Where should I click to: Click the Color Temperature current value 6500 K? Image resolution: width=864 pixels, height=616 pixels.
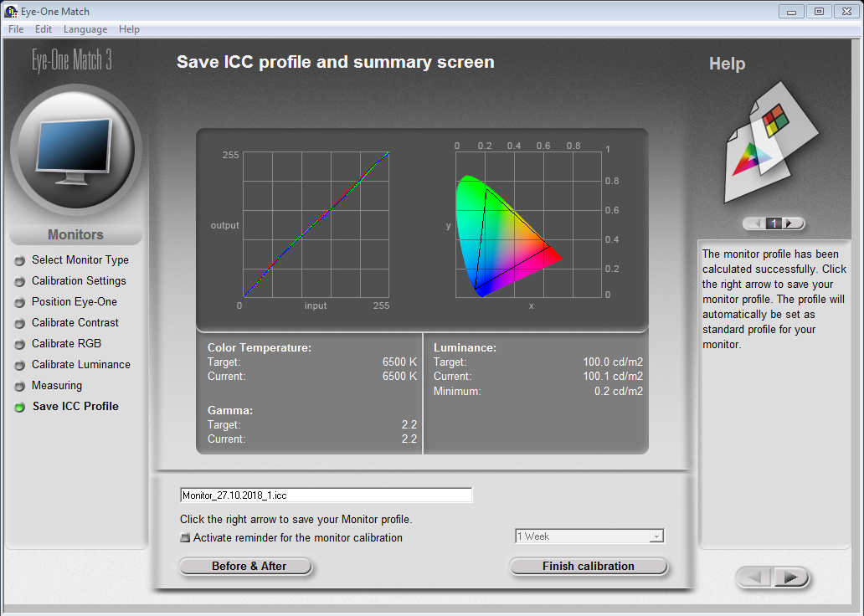[399, 377]
